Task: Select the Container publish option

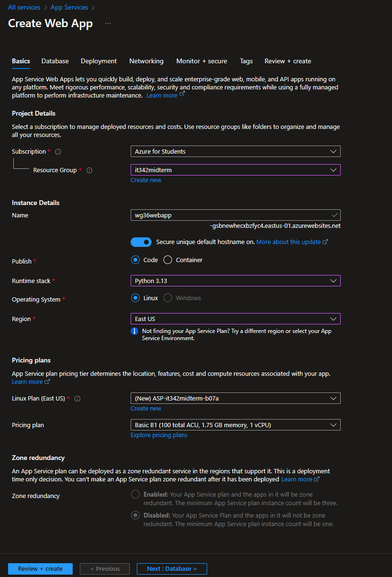Action: [168, 260]
